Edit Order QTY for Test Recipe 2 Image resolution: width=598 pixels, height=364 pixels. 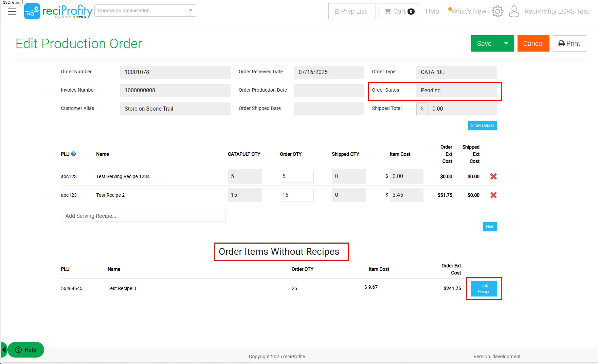(x=297, y=195)
